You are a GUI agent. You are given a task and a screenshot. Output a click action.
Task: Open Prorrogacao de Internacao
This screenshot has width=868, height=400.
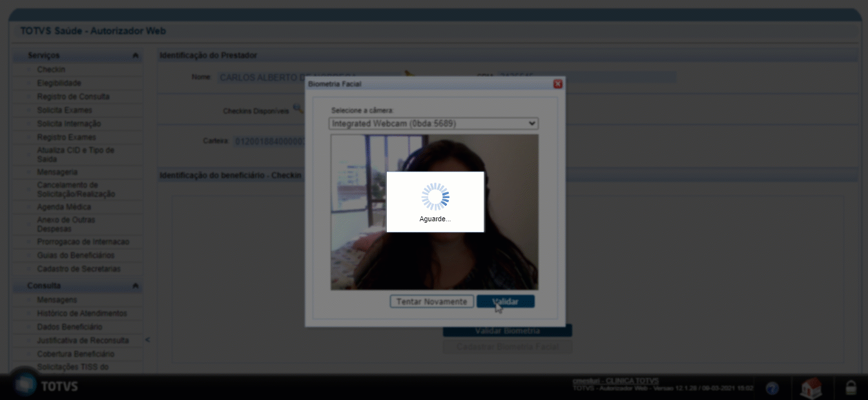(x=83, y=242)
